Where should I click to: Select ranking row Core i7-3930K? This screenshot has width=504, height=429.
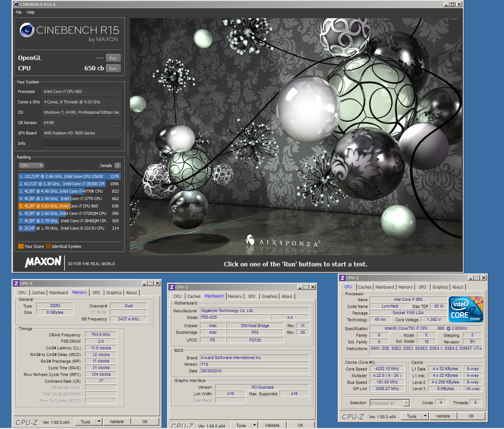point(69,184)
